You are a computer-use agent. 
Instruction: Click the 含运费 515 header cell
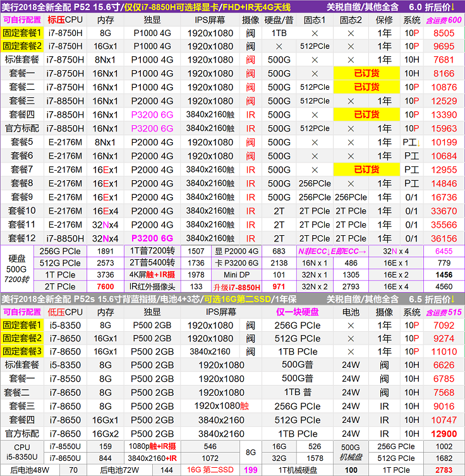pos(444,312)
